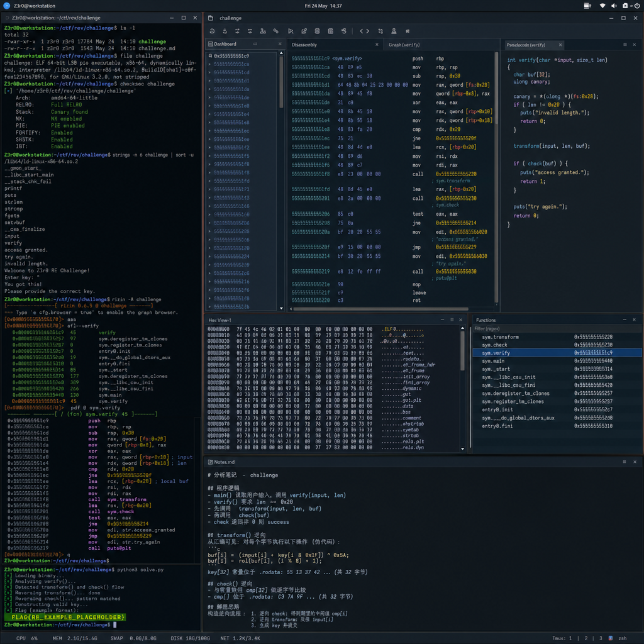Click the chain link icon in toolbar
The image size is (644, 644).
[x=276, y=31]
